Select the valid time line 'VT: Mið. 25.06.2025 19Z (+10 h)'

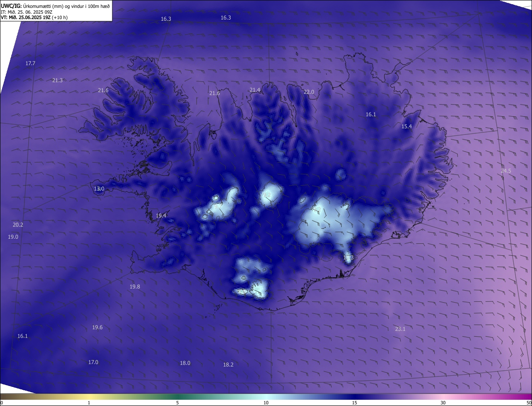34,17
